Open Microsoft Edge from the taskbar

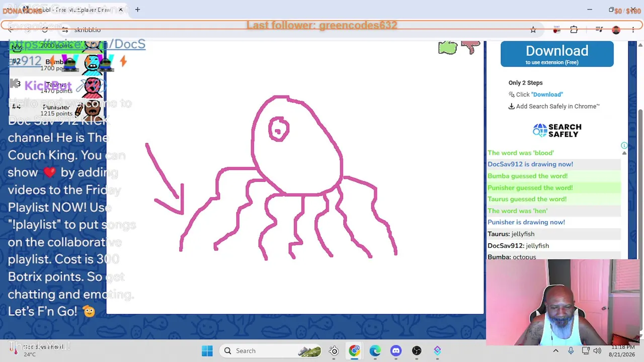click(x=375, y=351)
